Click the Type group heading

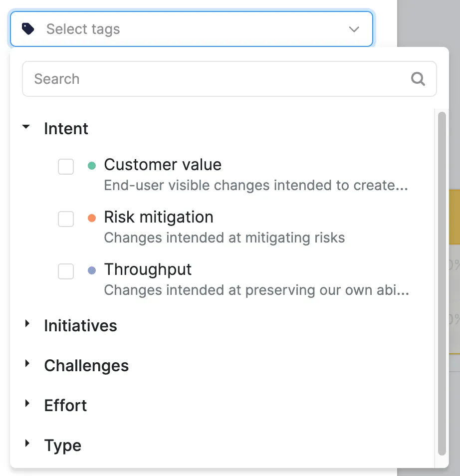63,446
